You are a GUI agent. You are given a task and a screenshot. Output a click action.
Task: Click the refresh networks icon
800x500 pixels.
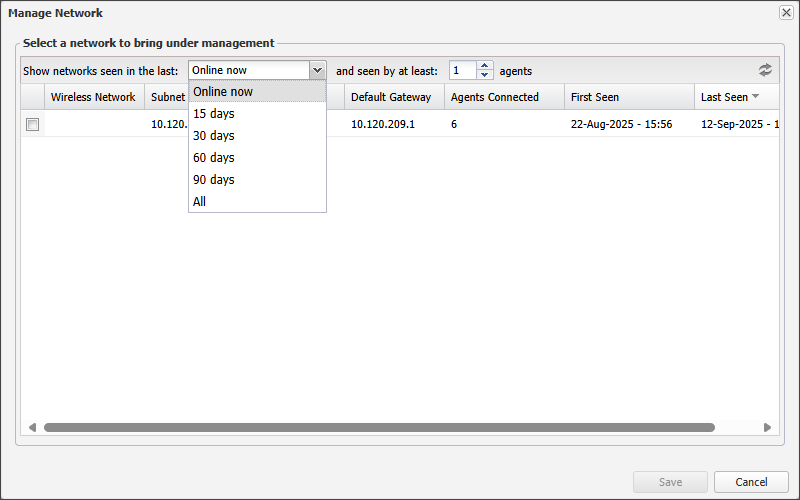click(765, 70)
